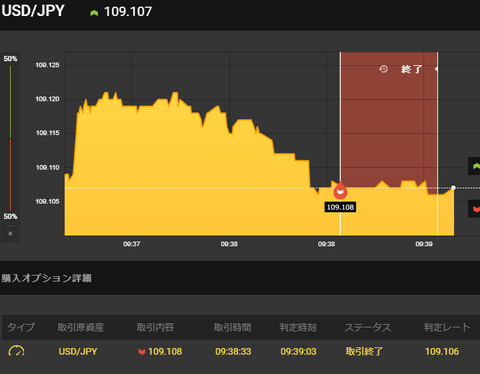
Task: Click the expiry time 09:39:03
Action: tap(298, 351)
